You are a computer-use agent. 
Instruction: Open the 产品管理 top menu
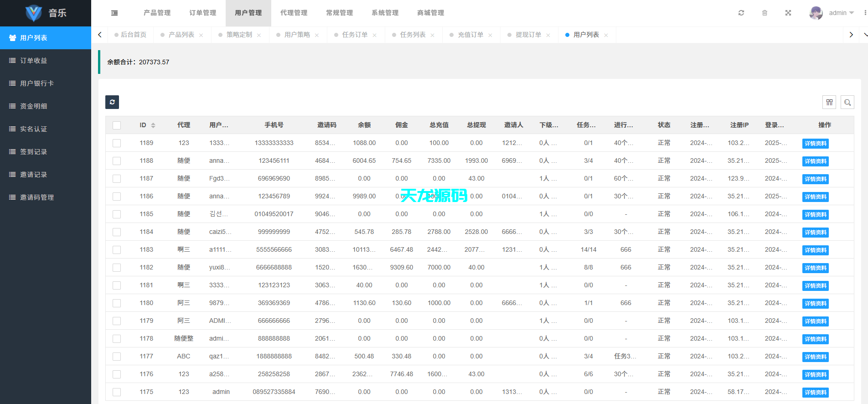(157, 13)
